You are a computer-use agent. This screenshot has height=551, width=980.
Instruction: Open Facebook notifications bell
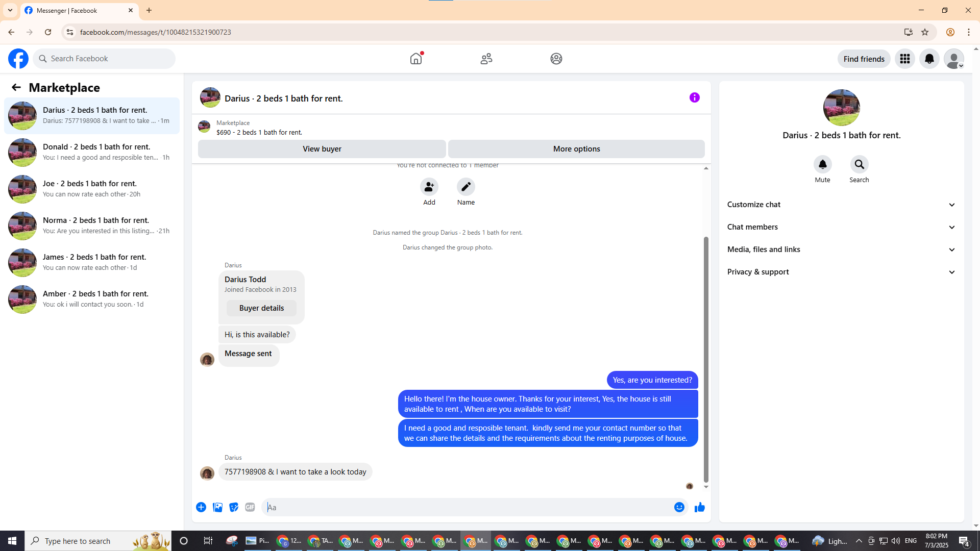point(929,59)
